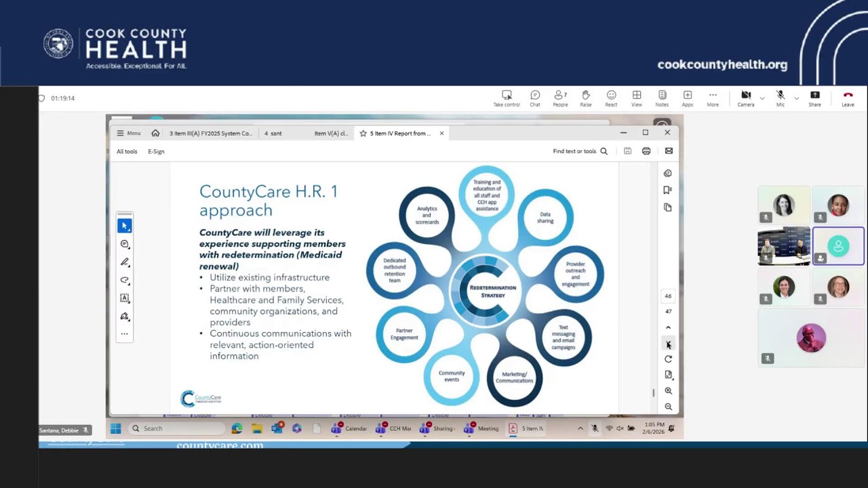Open more tools ellipsis in quick toolbar
The width and height of the screenshot is (868, 488).
[x=124, y=334]
